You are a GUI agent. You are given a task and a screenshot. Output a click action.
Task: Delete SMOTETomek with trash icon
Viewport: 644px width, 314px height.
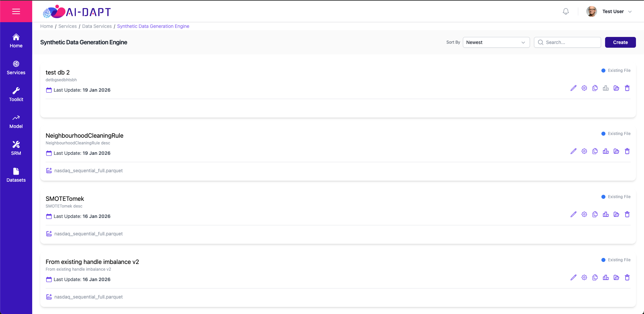(x=627, y=214)
